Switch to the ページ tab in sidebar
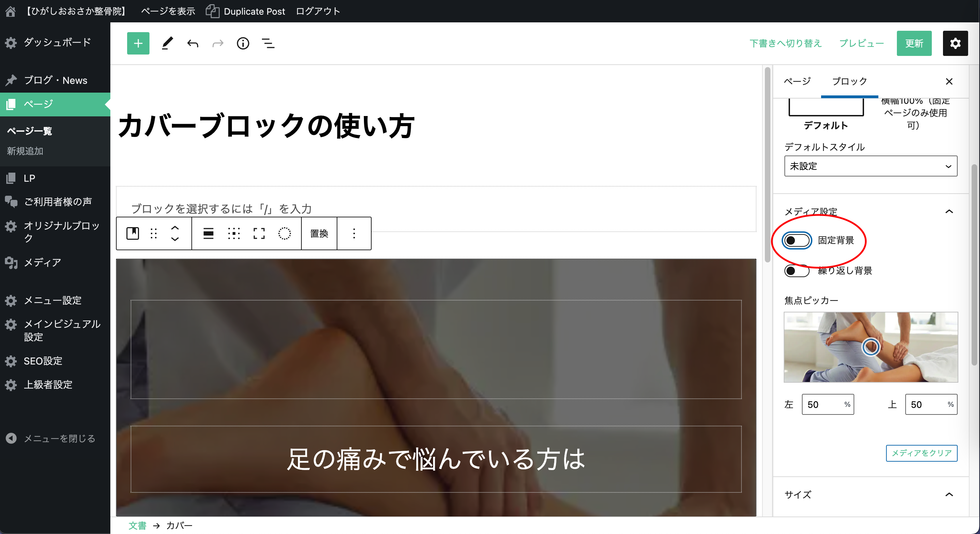Image resolution: width=980 pixels, height=534 pixels. [x=797, y=81]
